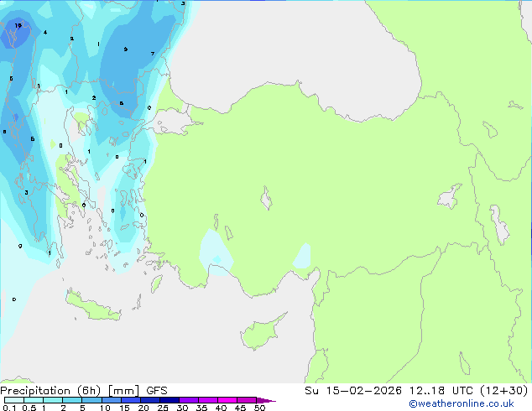This screenshot has width=532, height=411.
Task: Click the '25' legend scale value
Action: [x=163, y=408]
